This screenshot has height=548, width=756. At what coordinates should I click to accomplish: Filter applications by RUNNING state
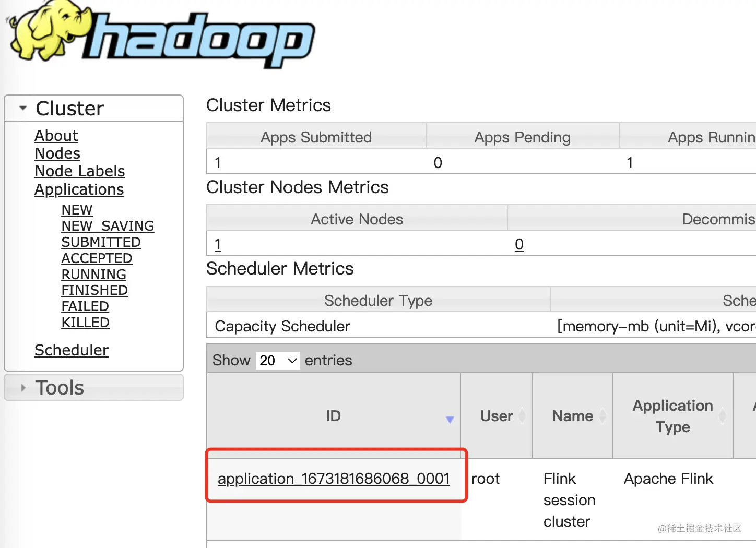point(93,275)
